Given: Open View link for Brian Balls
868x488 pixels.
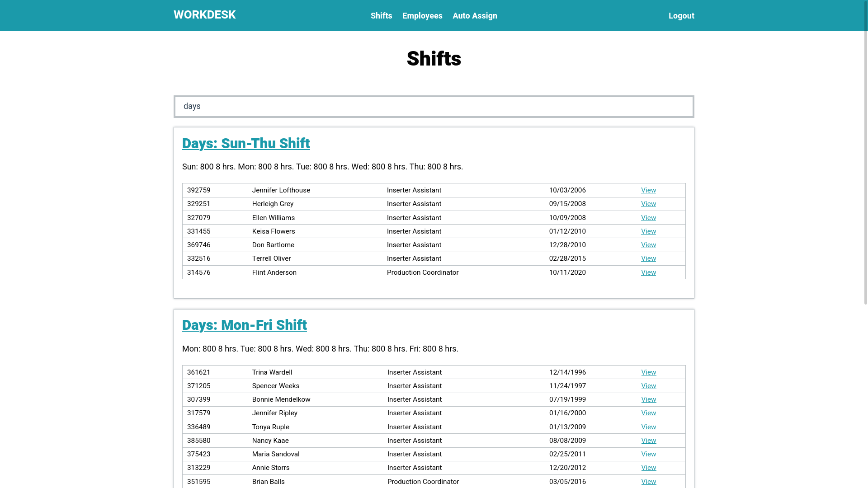Looking at the screenshot, I should click(648, 482).
